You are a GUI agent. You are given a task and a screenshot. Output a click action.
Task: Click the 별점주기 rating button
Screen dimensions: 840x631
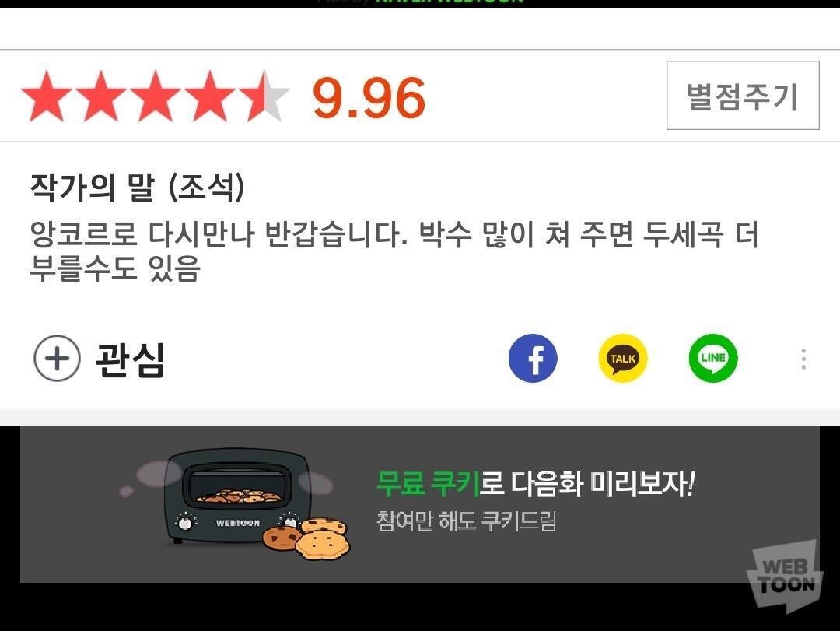pyautogui.click(x=743, y=96)
